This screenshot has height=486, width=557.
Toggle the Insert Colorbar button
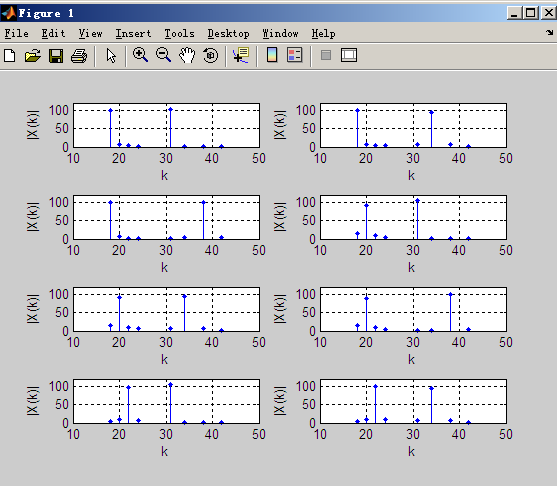coord(272,55)
